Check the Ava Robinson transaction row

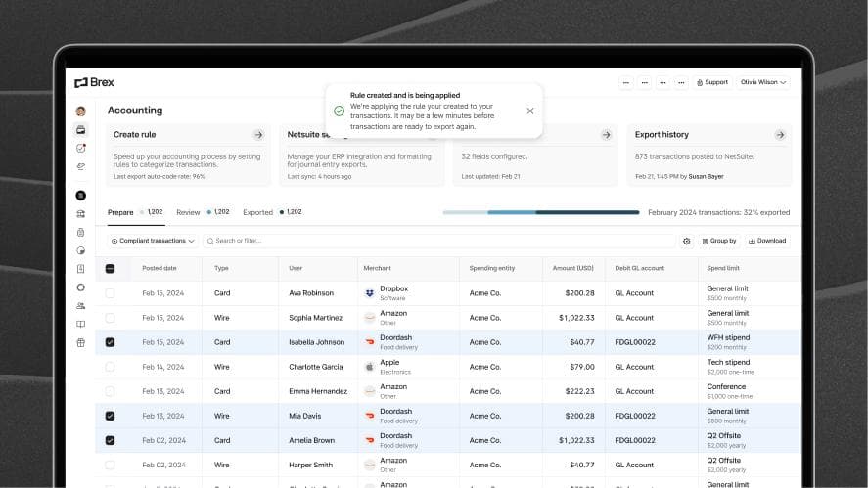[110, 293]
